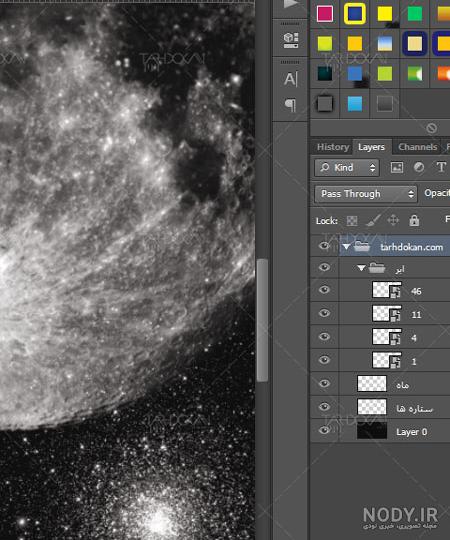Select the black Layer 0 thumbnail
The height and width of the screenshot is (540, 450).
372,430
